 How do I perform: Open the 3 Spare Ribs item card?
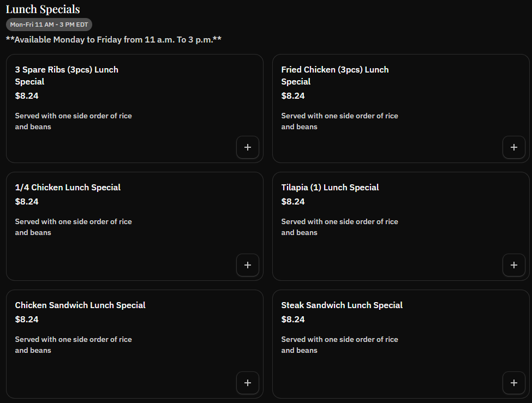[x=67, y=75]
